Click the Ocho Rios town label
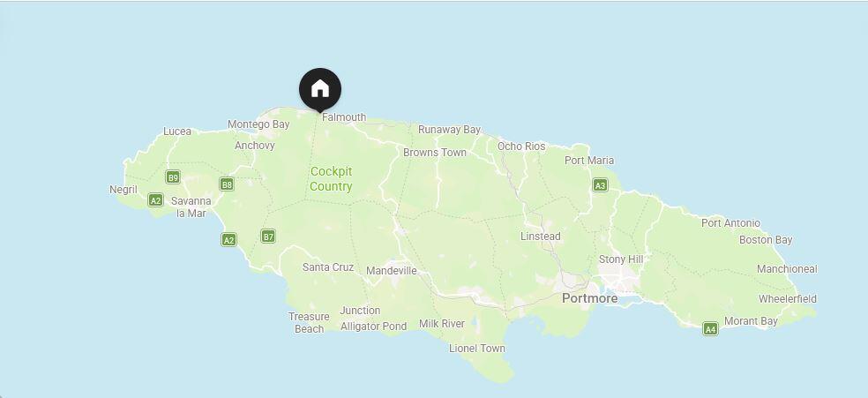This screenshot has height=398, width=868. click(x=521, y=146)
